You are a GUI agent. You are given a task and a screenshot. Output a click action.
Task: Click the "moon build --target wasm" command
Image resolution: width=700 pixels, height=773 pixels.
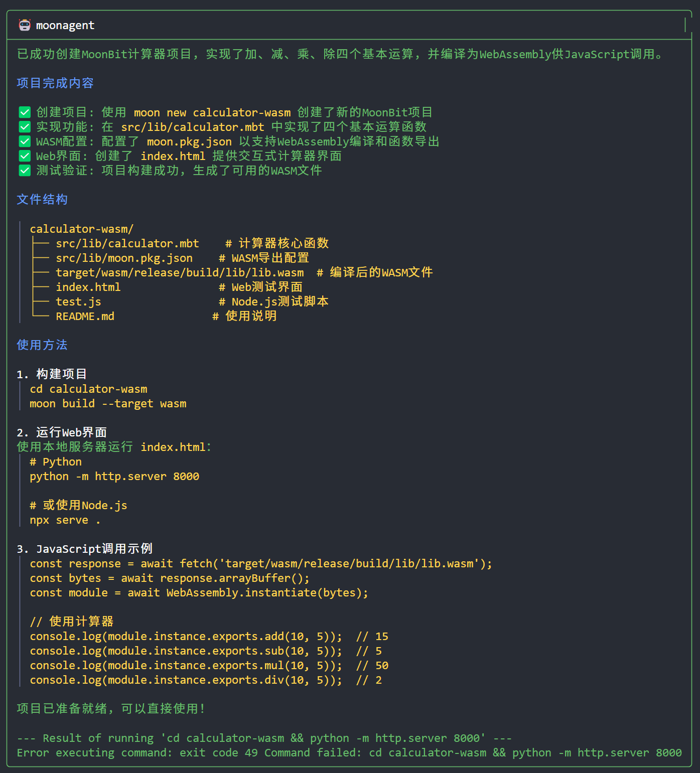point(108,404)
